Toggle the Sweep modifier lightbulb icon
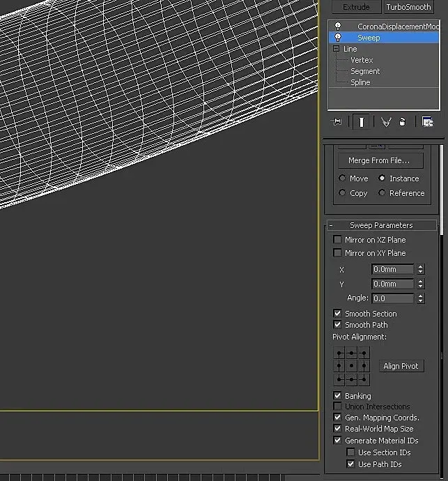The height and width of the screenshot is (481, 448). 338,38
